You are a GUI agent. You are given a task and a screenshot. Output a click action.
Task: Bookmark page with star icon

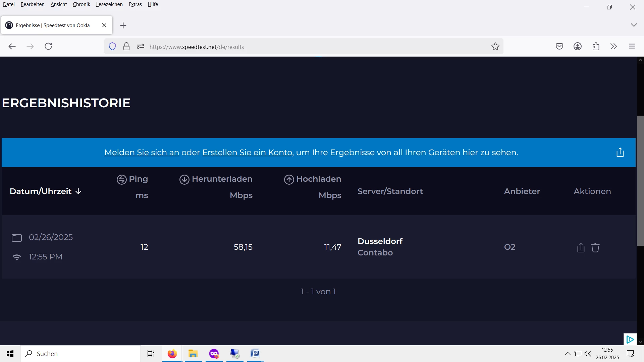[495, 47]
